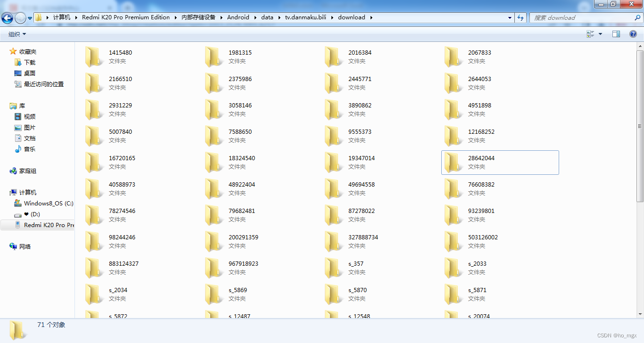Select folder icon of 87278022
This screenshot has width=644, height=343.
click(x=334, y=215)
